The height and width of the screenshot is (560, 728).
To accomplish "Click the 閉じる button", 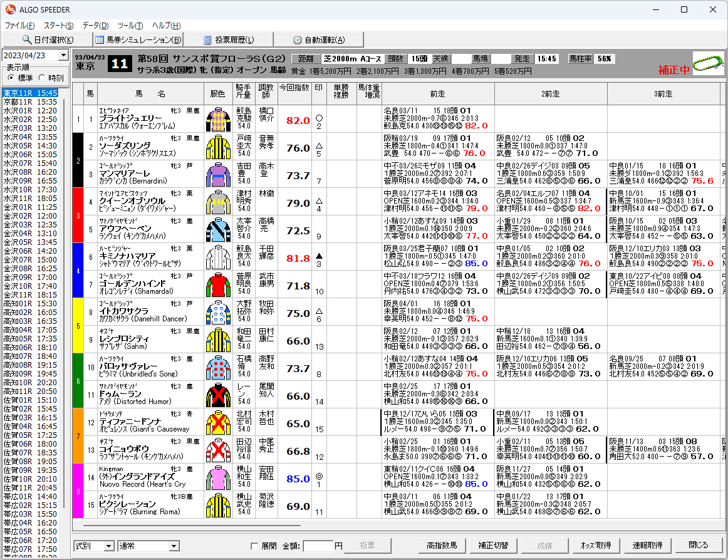I will [699, 546].
